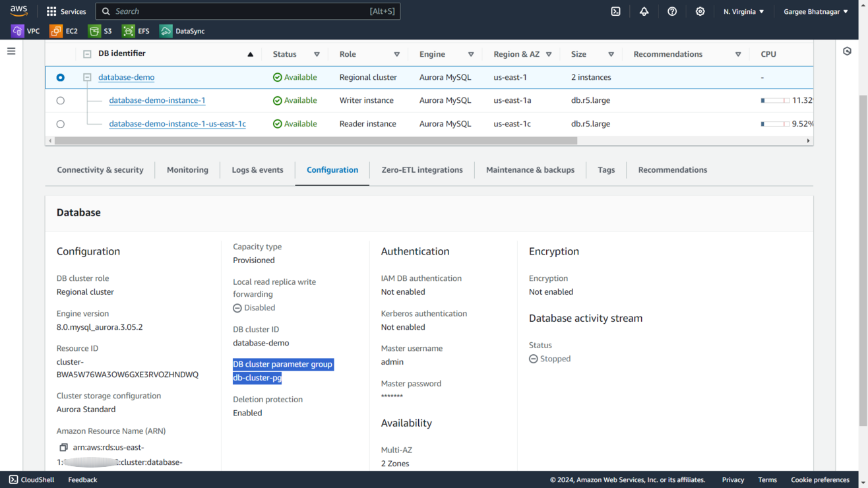Image resolution: width=868 pixels, height=488 pixels.
Task: Copy the Amazon Resource Name (ARN)
Action: tap(63, 448)
